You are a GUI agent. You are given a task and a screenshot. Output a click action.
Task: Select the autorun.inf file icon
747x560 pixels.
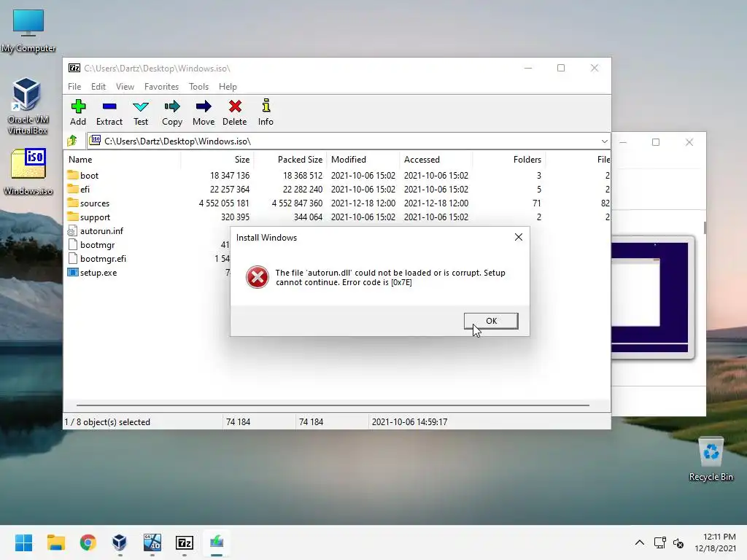point(72,231)
